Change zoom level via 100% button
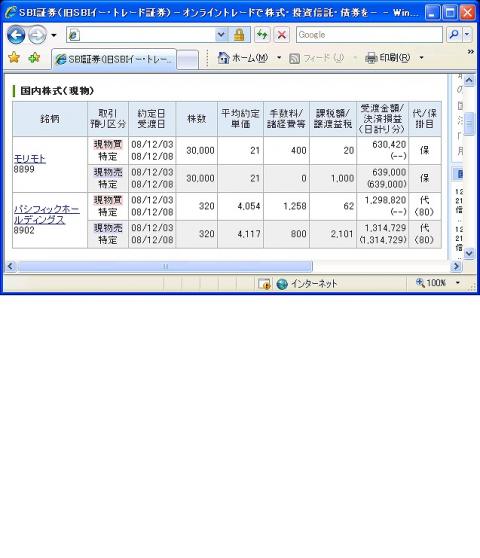This screenshot has height=558, width=480. click(x=431, y=283)
